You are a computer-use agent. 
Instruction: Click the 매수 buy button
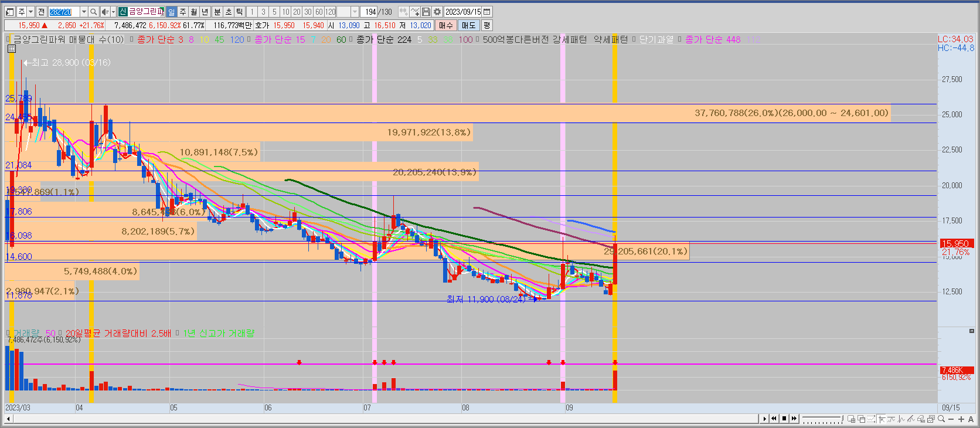[x=446, y=25]
